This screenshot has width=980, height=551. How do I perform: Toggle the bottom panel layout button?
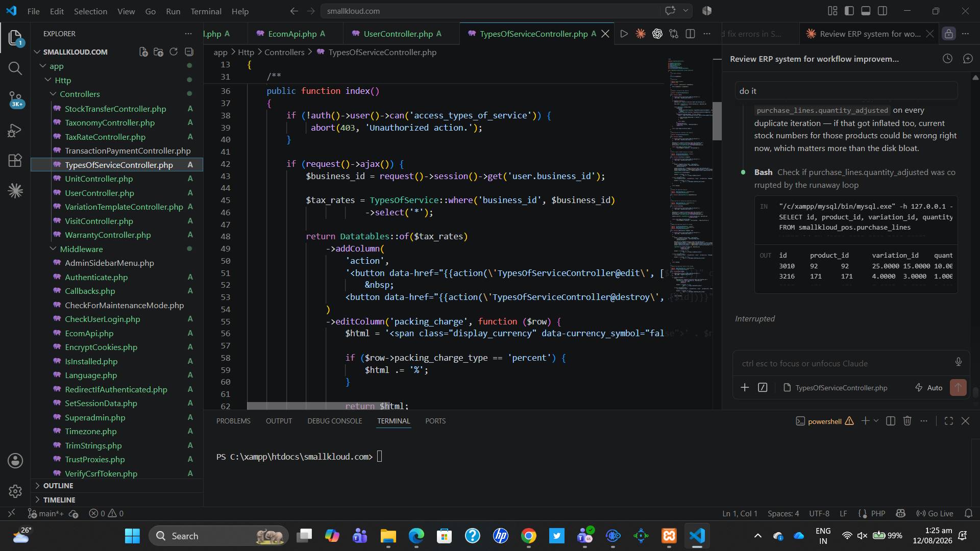tap(866, 11)
